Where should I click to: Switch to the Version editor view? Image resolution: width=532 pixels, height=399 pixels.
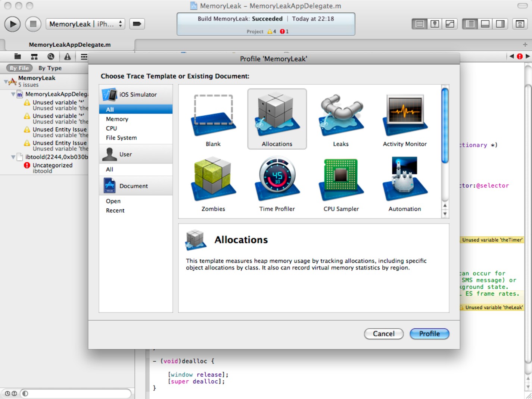click(450, 24)
